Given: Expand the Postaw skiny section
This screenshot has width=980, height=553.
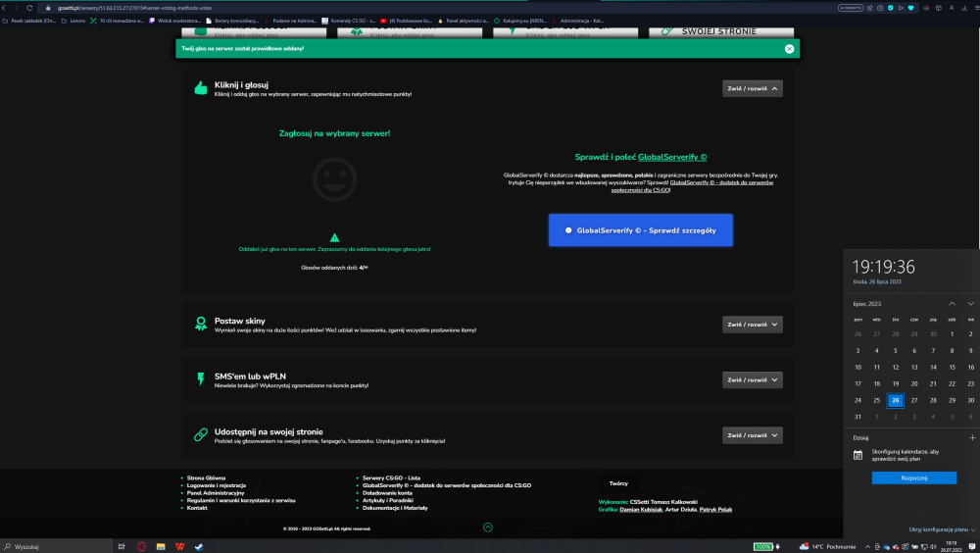Looking at the screenshot, I should coord(753,325).
